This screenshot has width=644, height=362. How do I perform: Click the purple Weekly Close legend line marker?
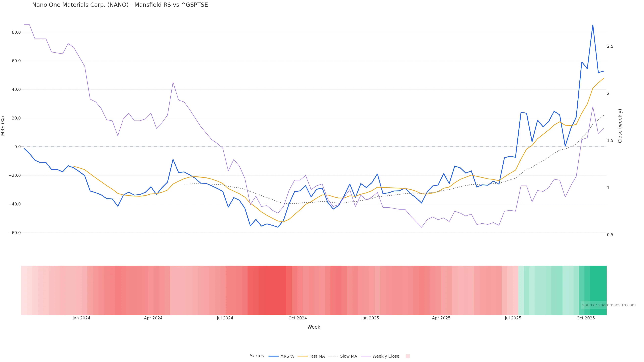click(366, 356)
